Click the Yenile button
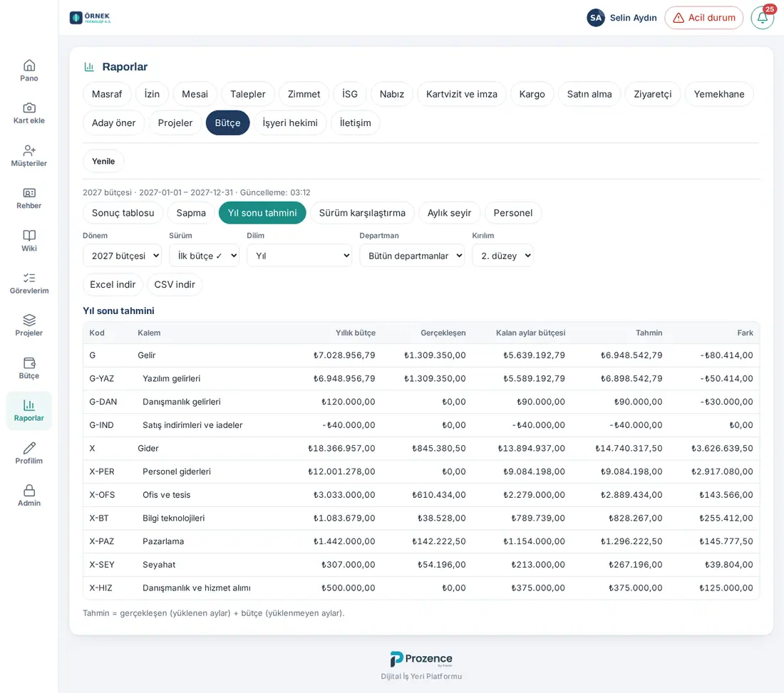This screenshot has height=693, width=784. click(x=103, y=162)
